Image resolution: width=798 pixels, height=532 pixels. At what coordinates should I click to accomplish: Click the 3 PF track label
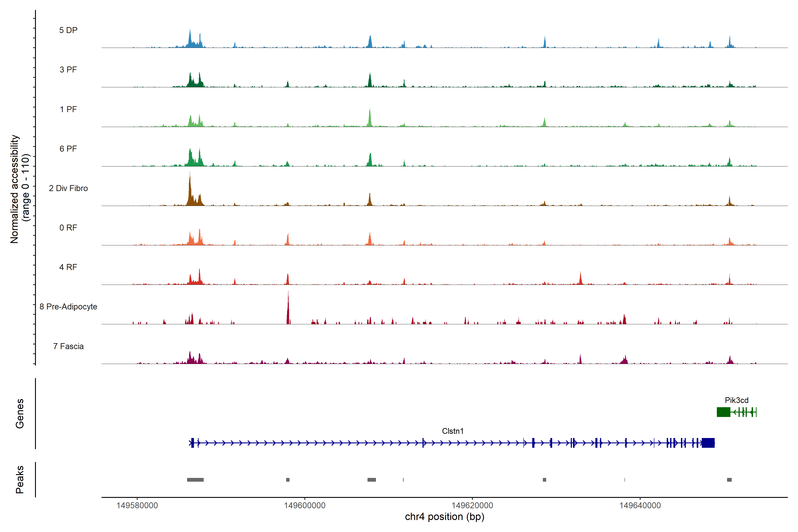tap(68, 70)
